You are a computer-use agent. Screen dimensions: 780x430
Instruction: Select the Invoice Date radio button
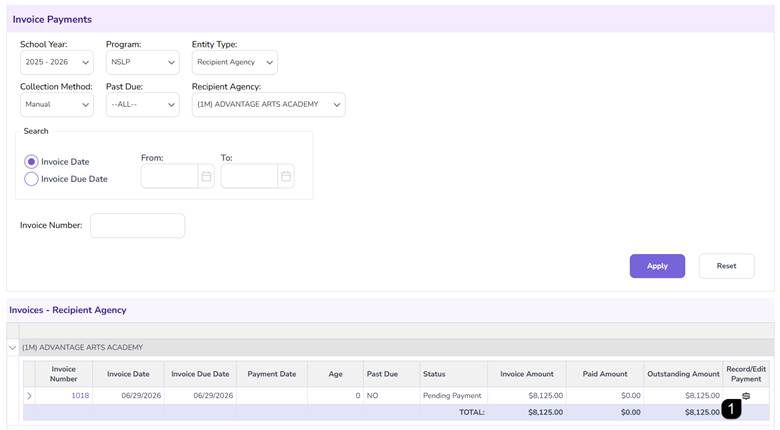[x=31, y=162]
